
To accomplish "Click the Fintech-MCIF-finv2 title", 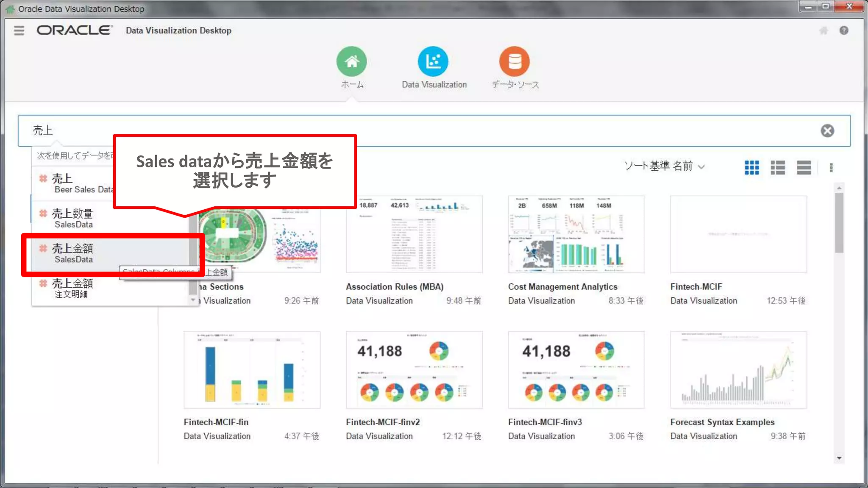I will [x=383, y=422].
